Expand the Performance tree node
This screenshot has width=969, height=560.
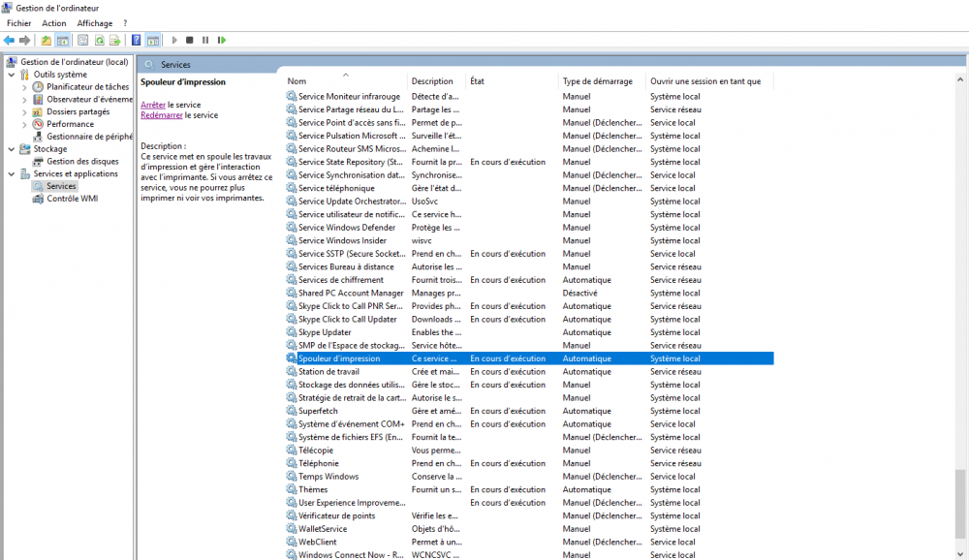[x=24, y=124]
